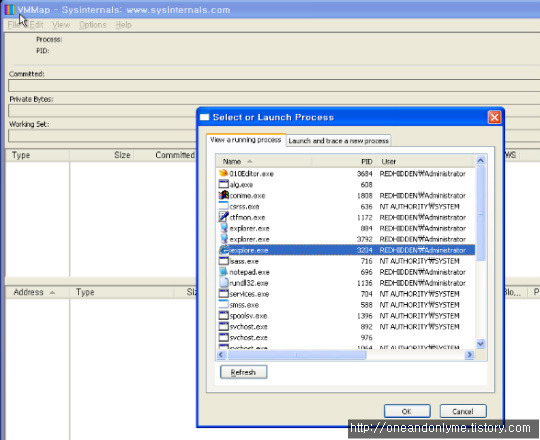Click the notepad.exe process icon
This screenshot has width=540, height=440.
pyautogui.click(x=224, y=272)
